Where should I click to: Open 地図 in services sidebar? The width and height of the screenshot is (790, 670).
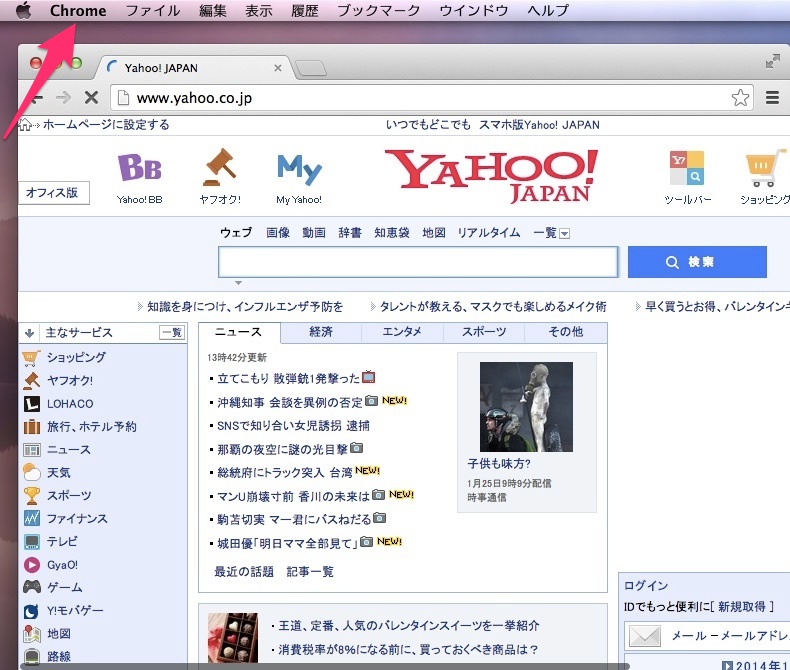point(58,634)
